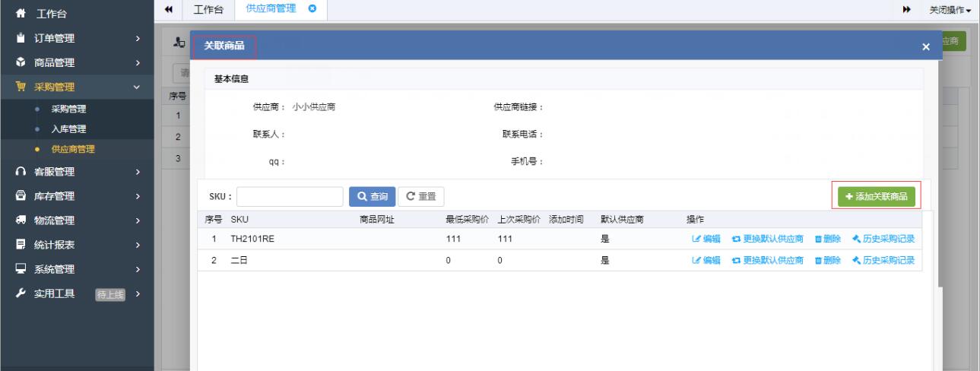This screenshot has width=980, height=371.
Task: Expand 订单管理 menu in sidebar
Action: (76, 37)
